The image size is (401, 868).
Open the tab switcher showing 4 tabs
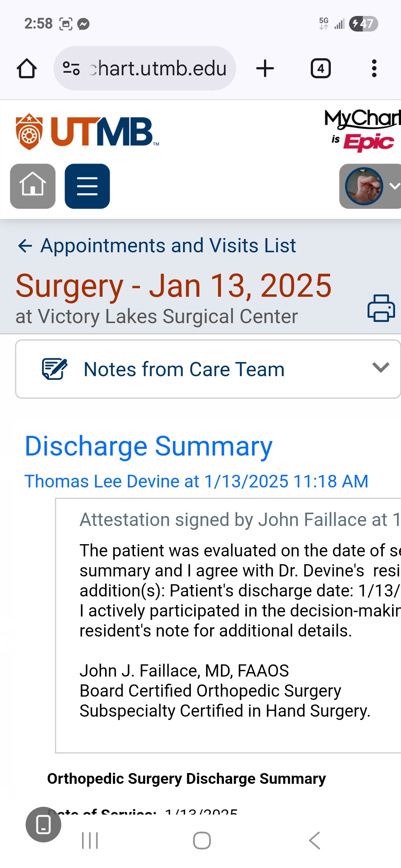click(320, 69)
